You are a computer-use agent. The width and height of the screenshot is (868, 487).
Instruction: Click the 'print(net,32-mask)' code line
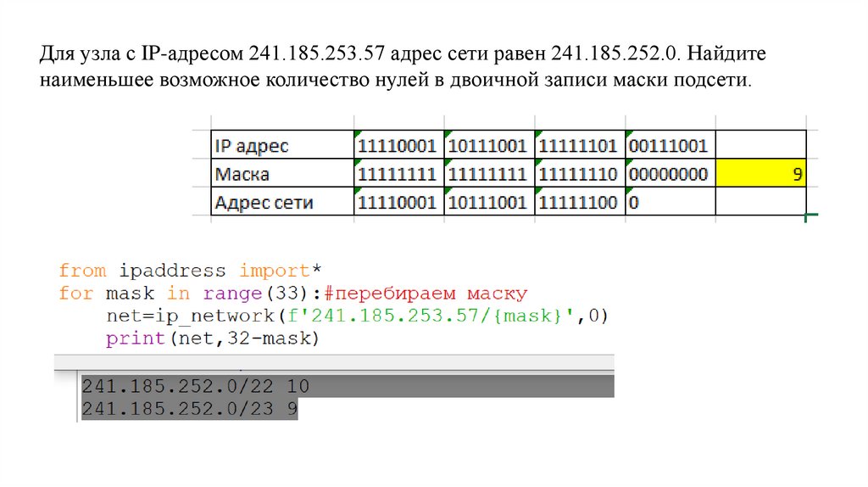(x=213, y=338)
